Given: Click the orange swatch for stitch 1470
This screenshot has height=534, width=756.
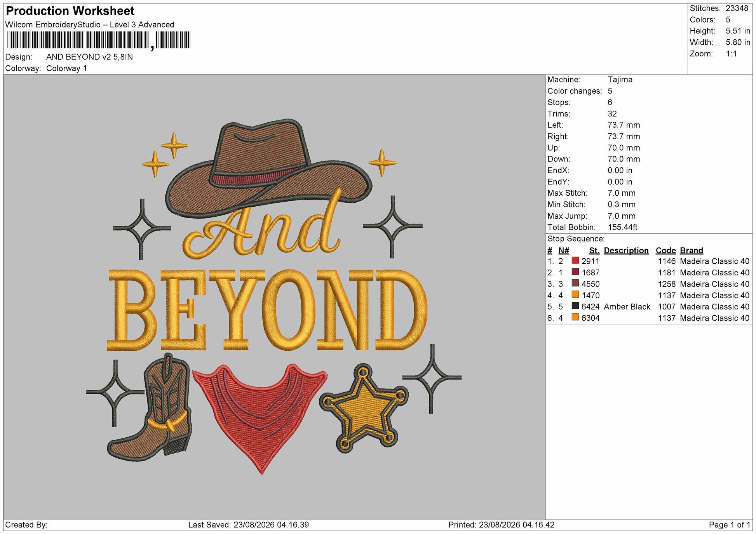Looking at the screenshot, I should pos(575,295).
